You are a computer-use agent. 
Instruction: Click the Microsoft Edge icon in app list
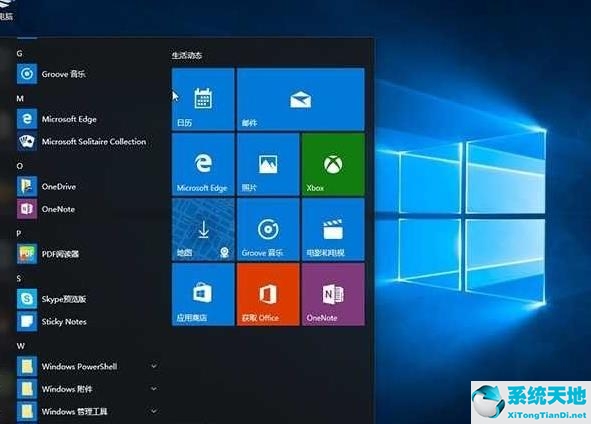(x=27, y=119)
